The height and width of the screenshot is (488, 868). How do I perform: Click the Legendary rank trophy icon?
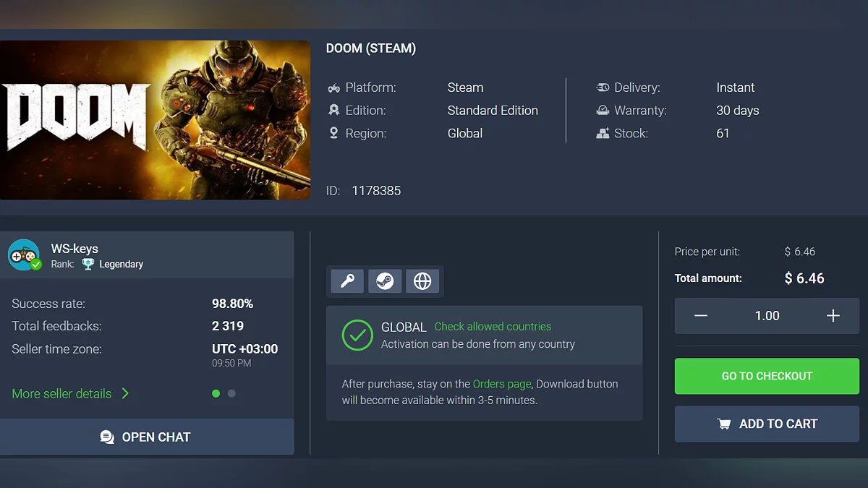coord(88,265)
